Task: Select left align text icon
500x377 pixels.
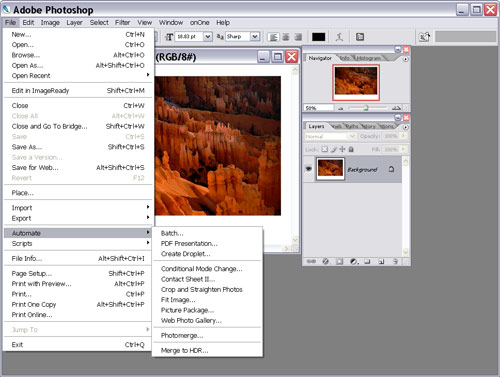Action: click(x=273, y=37)
